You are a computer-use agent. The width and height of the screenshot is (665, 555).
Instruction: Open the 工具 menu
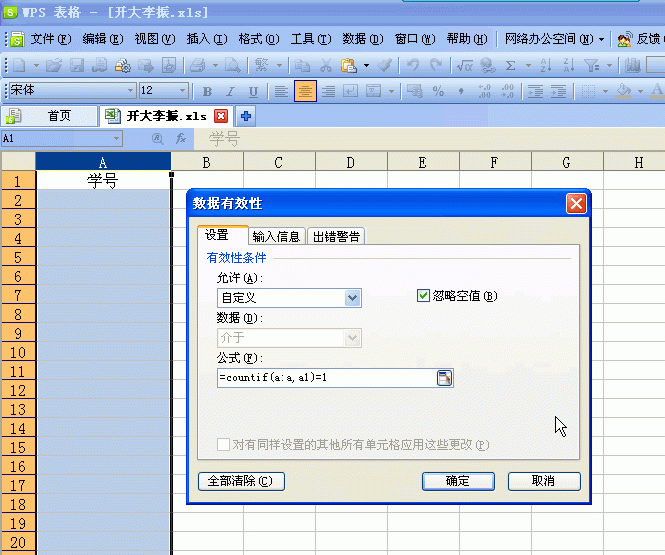point(311,39)
